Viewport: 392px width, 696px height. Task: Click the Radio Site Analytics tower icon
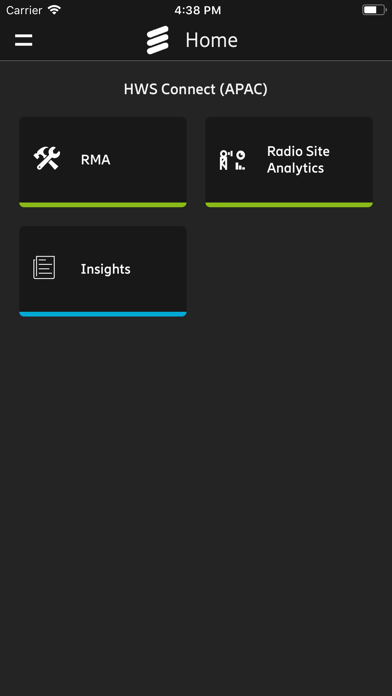[x=233, y=160]
